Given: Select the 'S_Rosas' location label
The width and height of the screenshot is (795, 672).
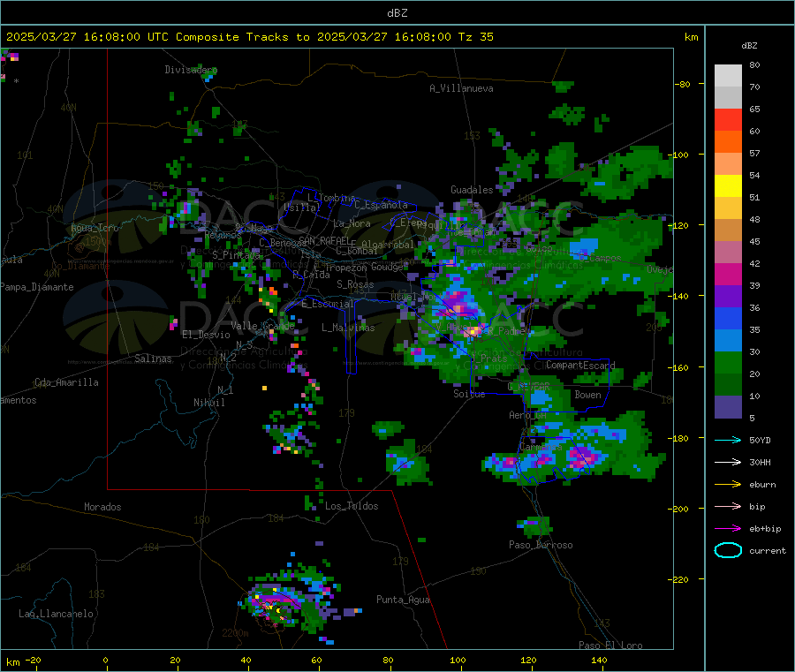Looking at the screenshot, I should [x=355, y=284].
